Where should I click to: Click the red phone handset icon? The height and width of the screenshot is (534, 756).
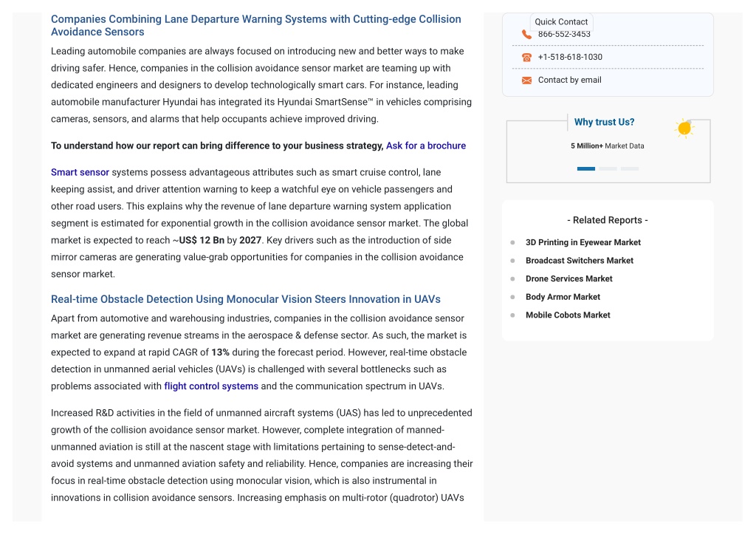pos(526,34)
